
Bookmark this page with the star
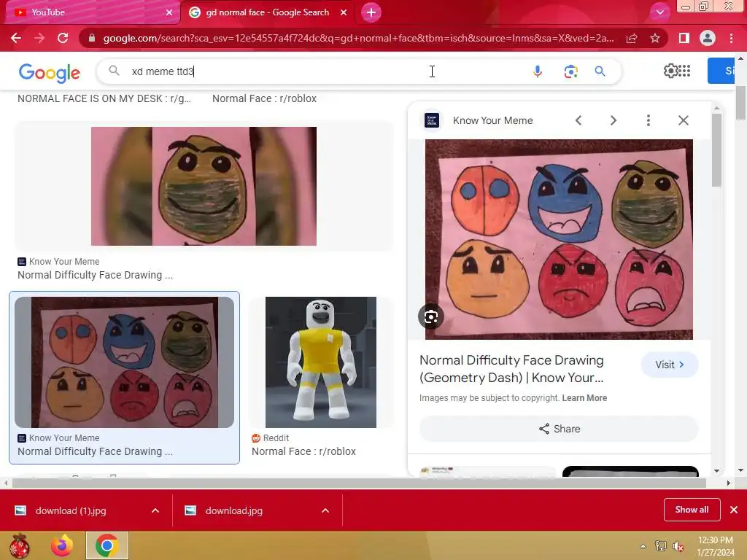pos(655,38)
